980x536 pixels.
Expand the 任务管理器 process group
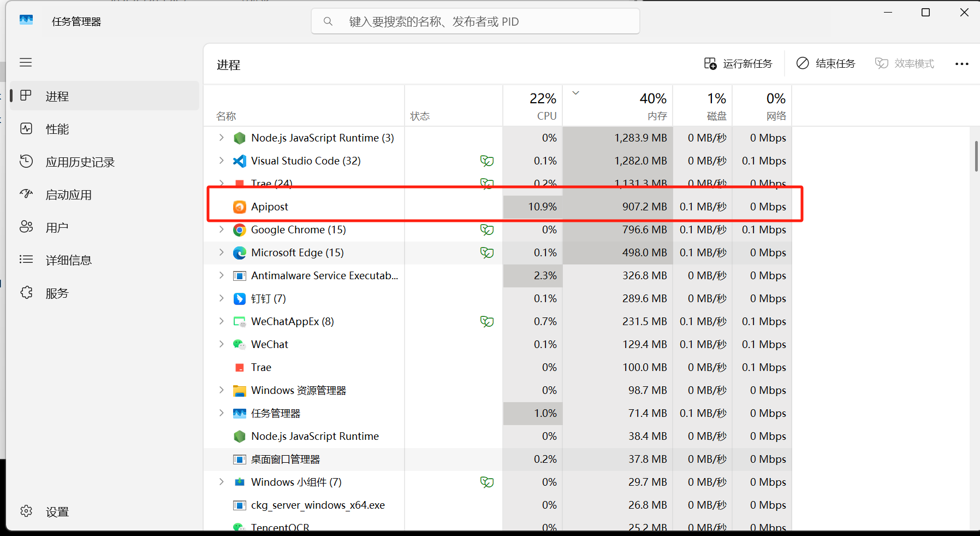click(x=221, y=413)
